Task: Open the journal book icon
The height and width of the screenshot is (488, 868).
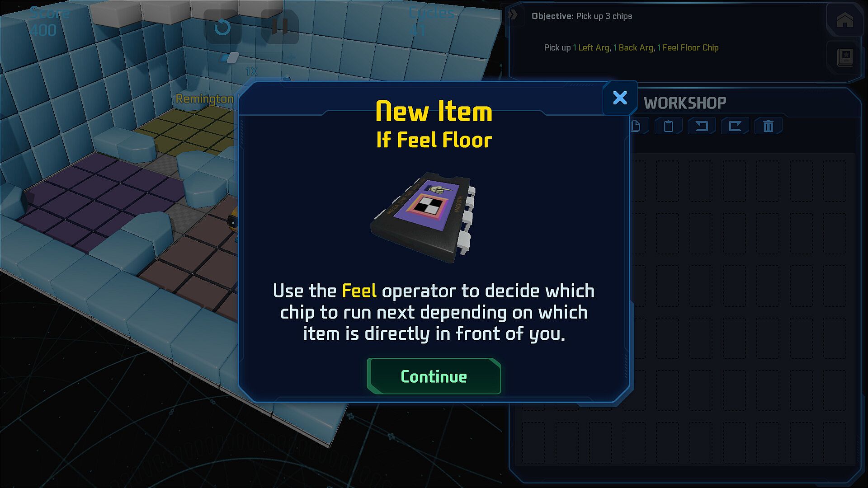Action: (844, 57)
